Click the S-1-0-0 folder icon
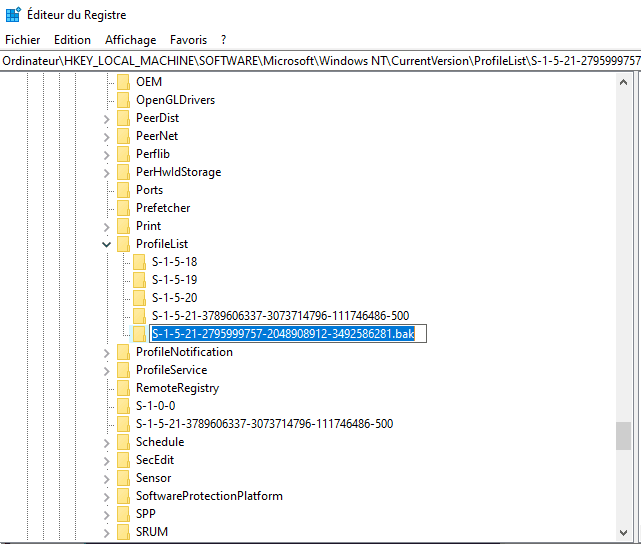Image resolution: width=641 pixels, height=544 pixels. click(123, 405)
